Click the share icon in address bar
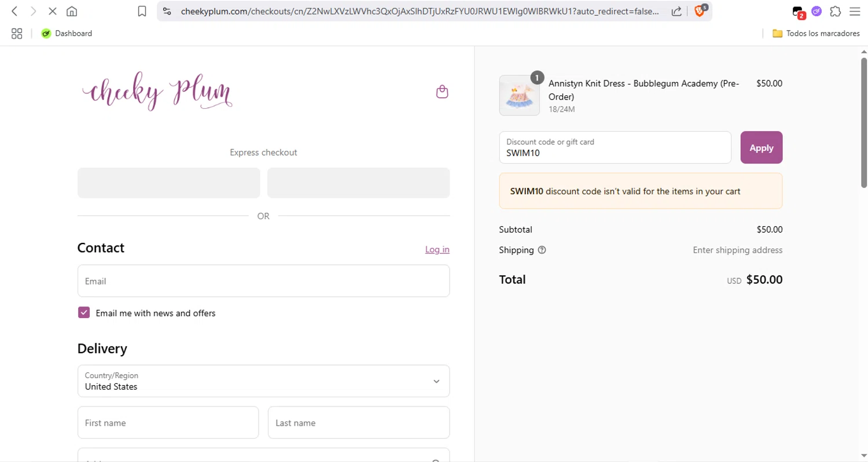Viewport: 868px width, 462px height. point(676,11)
